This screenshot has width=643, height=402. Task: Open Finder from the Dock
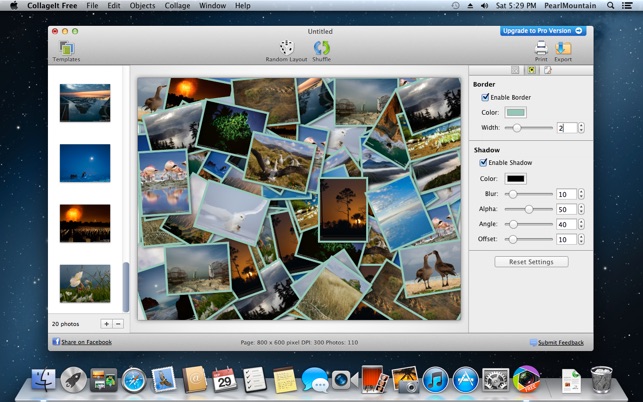click(43, 379)
